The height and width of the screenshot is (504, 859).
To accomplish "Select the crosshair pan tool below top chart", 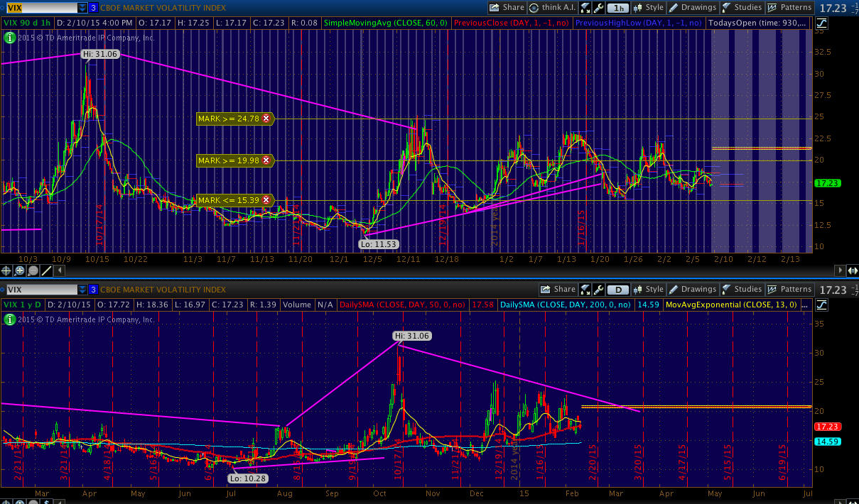I will pyautogui.click(x=7, y=270).
